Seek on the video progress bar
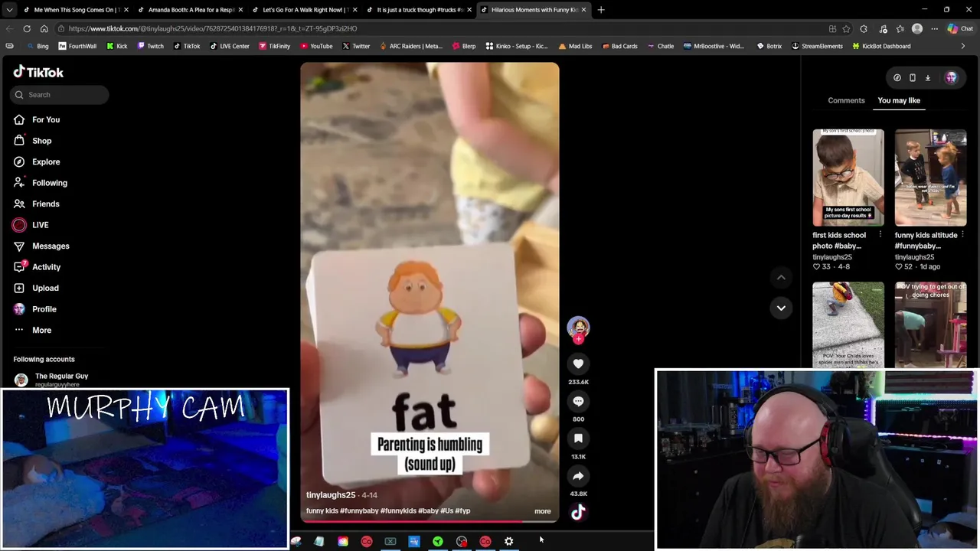 (430, 522)
